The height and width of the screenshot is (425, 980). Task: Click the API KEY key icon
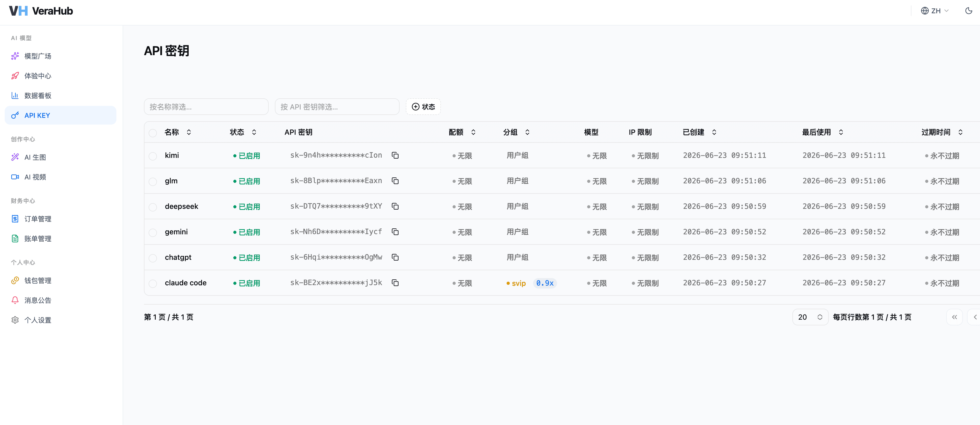point(15,115)
